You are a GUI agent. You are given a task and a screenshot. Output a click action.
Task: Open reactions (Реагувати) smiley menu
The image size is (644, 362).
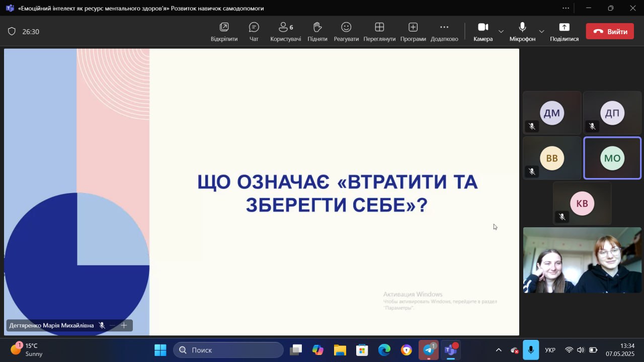click(346, 32)
